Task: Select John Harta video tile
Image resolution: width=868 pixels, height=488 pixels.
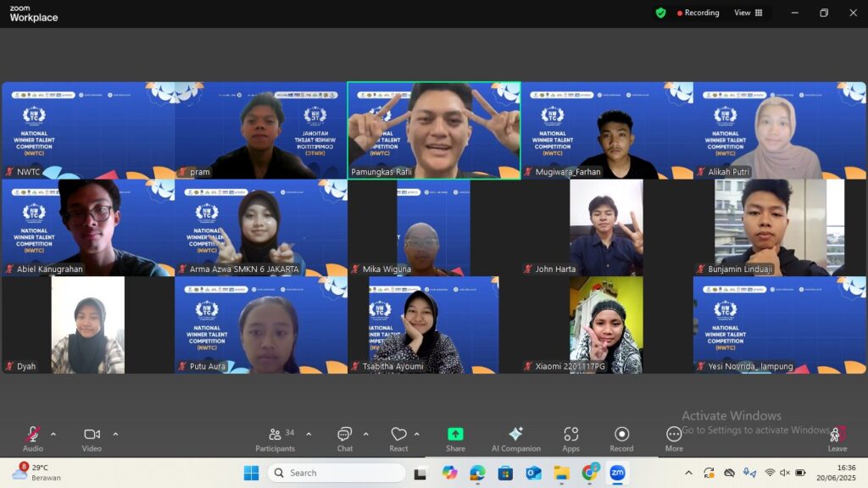Action: [607, 227]
